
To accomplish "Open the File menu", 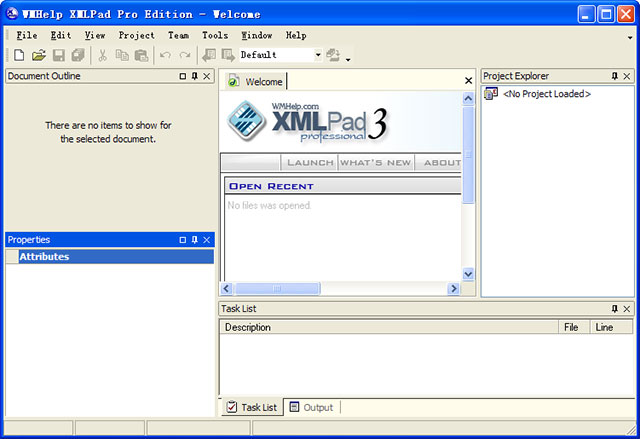I will click(x=27, y=35).
